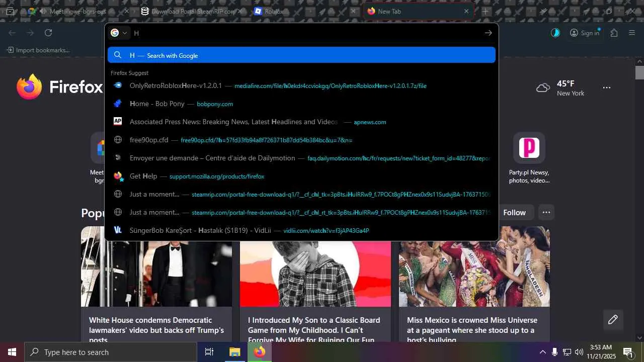Click the Follow button
Image resolution: width=644 pixels, height=362 pixels.
514,213
